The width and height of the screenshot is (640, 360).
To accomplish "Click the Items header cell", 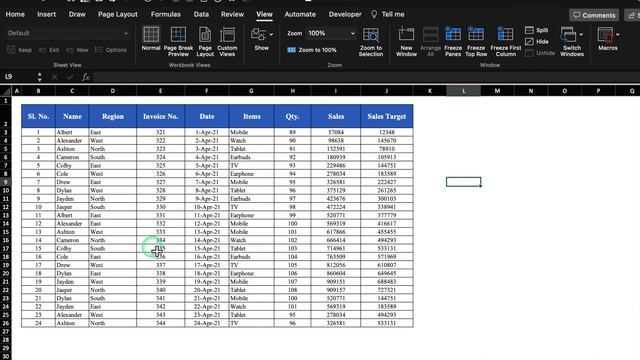I will coord(251,116).
